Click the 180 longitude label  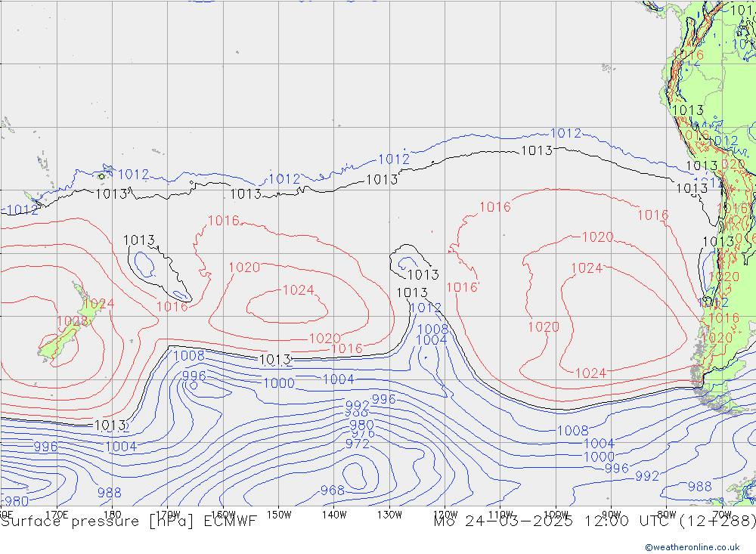113,515
